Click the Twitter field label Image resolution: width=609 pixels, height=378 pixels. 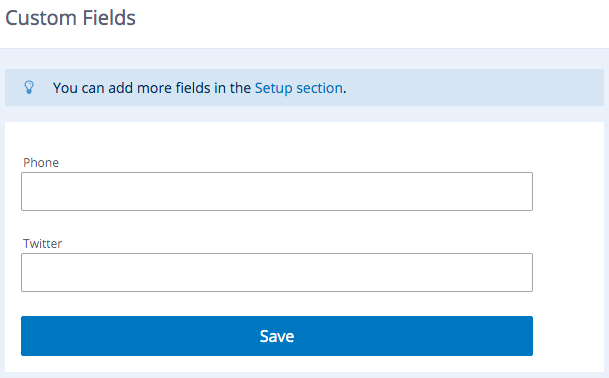click(42, 244)
